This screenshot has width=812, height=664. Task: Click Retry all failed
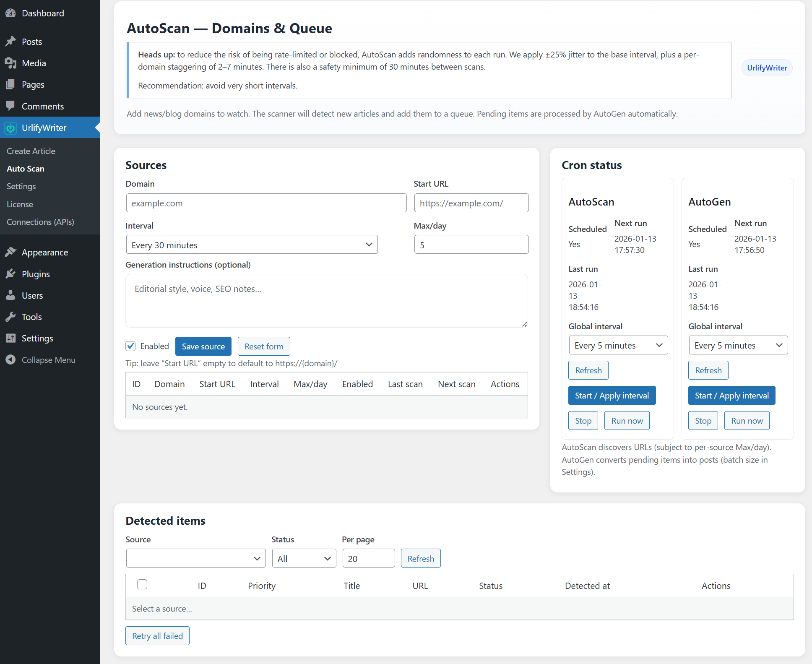tap(157, 635)
